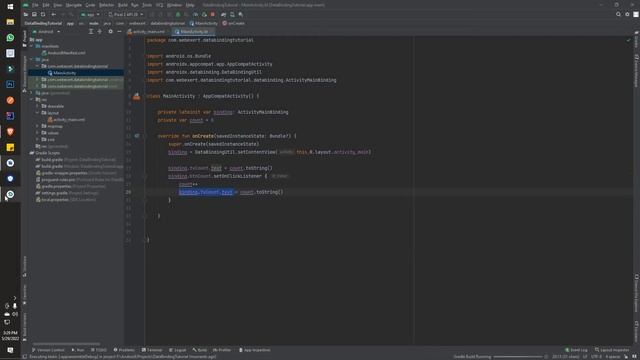The image size is (640, 360).
Task: Collapse the res folder
Action: 31,100
